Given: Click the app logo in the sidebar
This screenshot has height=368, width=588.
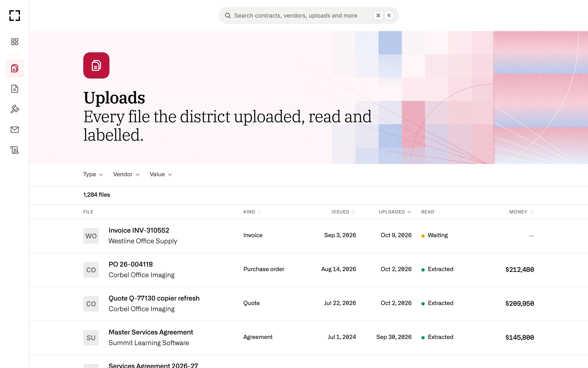Looking at the screenshot, I should (x=14, y=16).
